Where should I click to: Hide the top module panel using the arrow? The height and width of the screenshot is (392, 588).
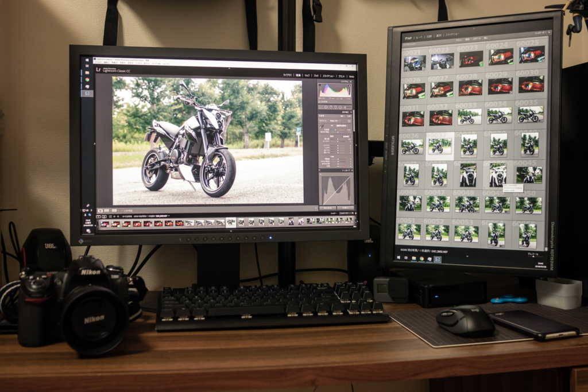[230, 68]
